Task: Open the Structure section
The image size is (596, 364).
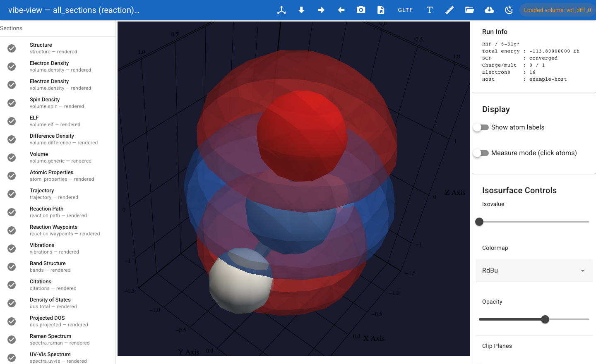Action: (58, 48)
